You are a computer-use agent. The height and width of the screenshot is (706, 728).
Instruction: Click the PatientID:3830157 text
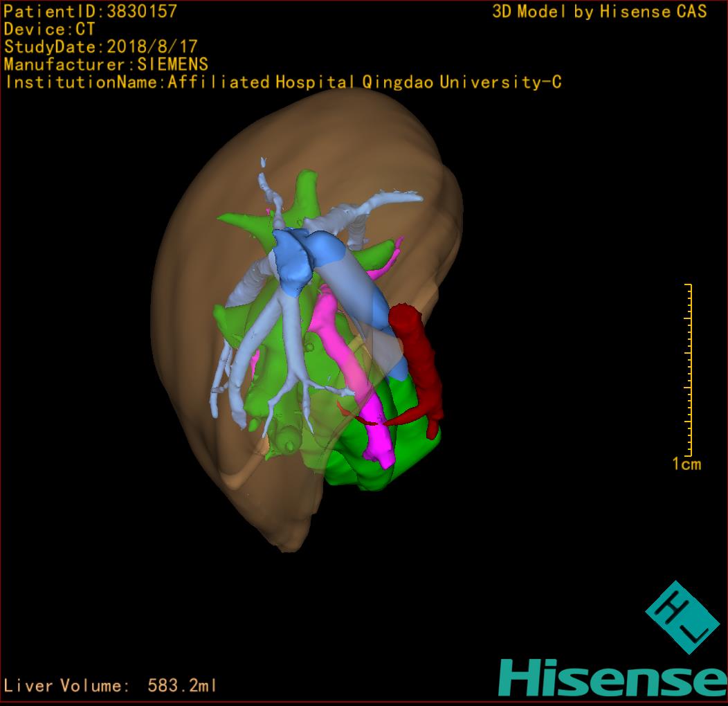click(91, 11)
